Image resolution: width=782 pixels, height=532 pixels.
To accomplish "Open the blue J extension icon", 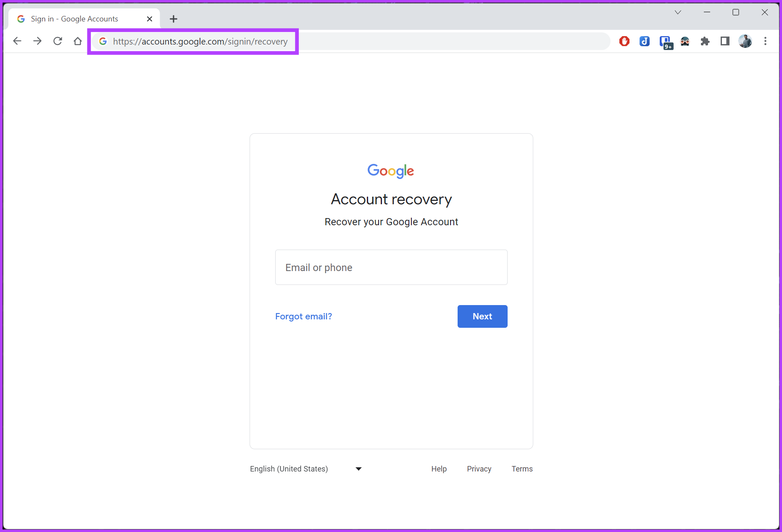I will coord(645,41).
